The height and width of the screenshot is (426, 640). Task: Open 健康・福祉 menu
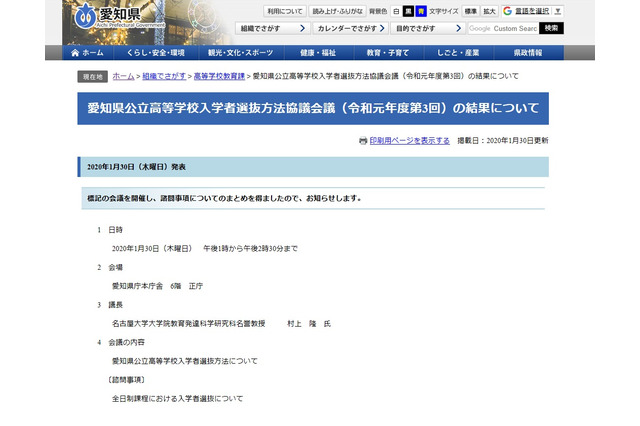[x=318, y=53]
